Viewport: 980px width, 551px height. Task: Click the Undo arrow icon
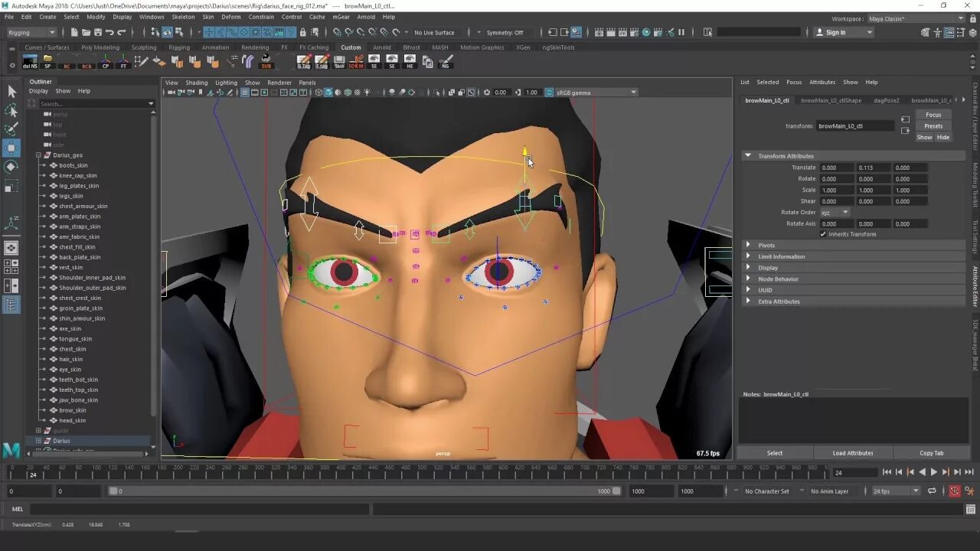[x=110, y=32]
